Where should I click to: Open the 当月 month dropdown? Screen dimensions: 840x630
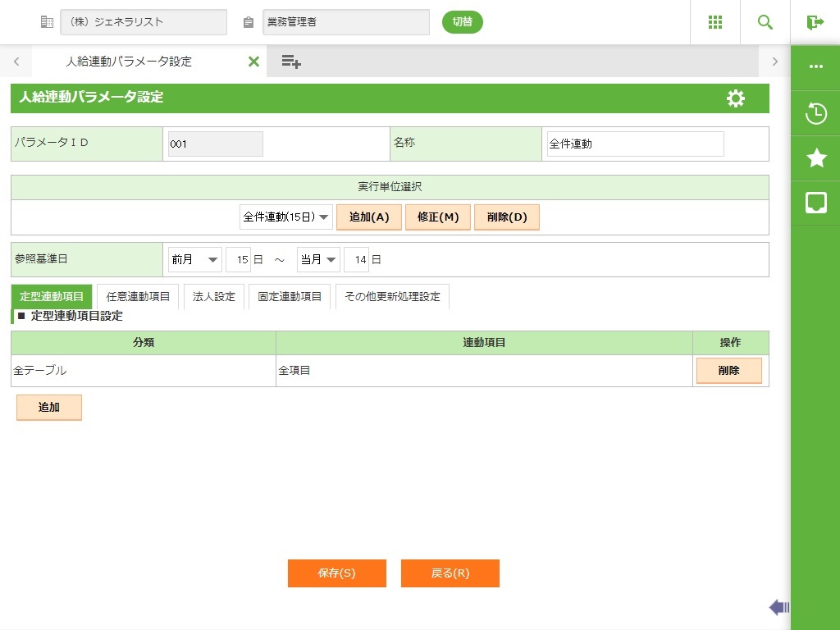pyautogui.click(x=318, y=259)
